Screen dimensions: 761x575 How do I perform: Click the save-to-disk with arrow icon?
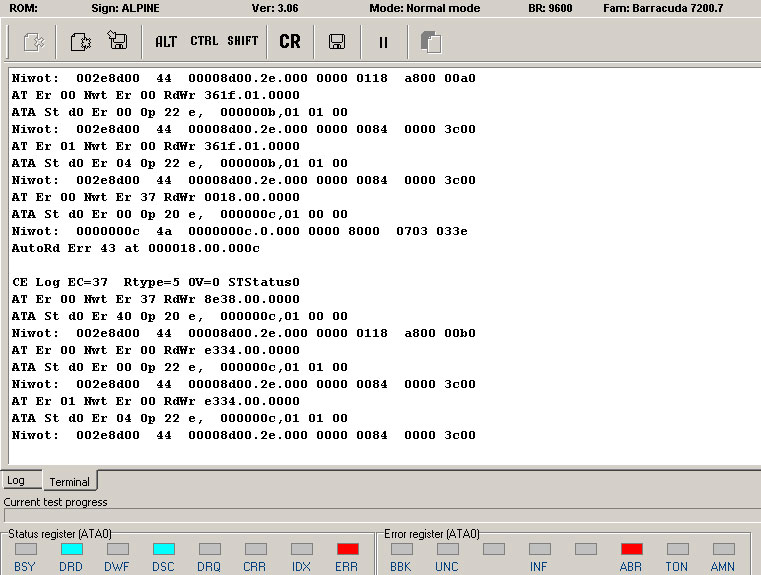pos(117,40)
